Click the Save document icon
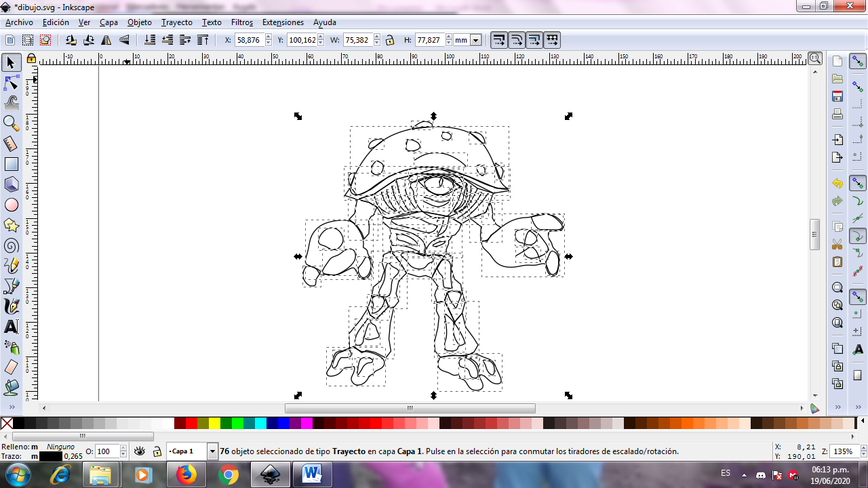 coord(837,96)
